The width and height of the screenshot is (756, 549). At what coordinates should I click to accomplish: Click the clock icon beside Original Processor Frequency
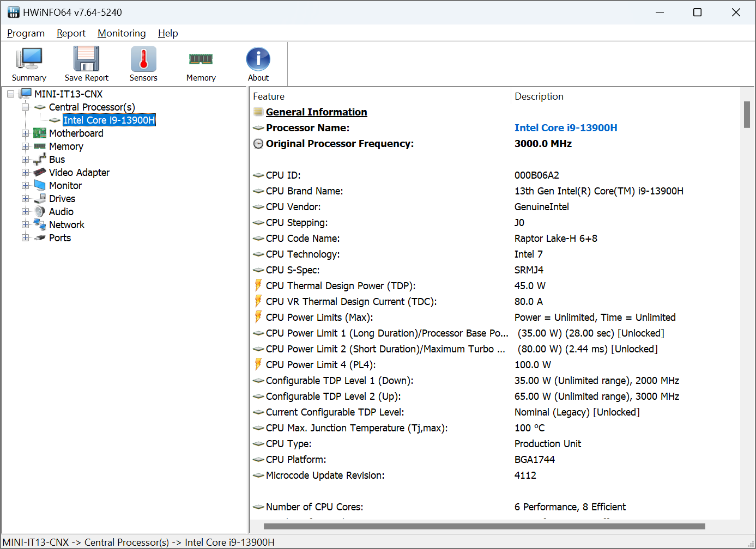click(258, 144)
